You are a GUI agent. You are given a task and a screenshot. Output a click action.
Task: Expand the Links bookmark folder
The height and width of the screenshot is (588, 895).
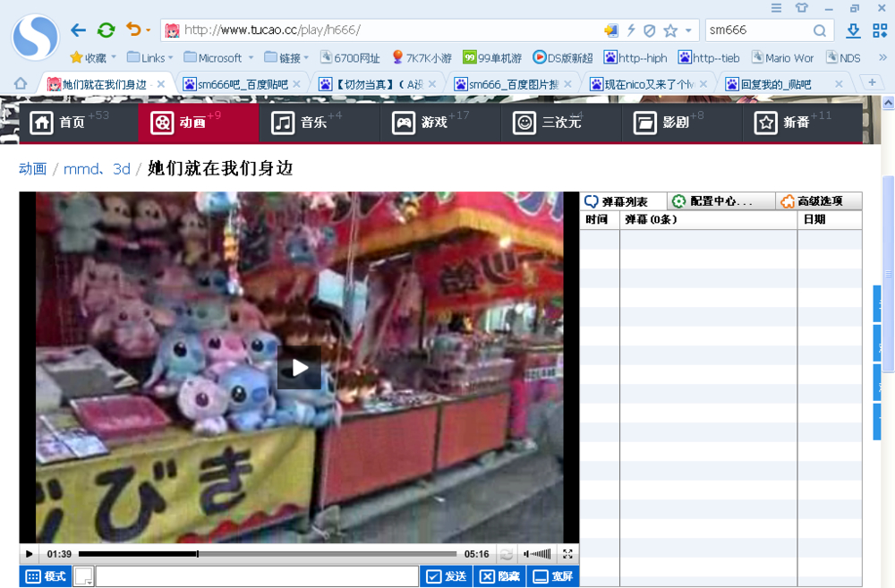click(x=150, y=57)
